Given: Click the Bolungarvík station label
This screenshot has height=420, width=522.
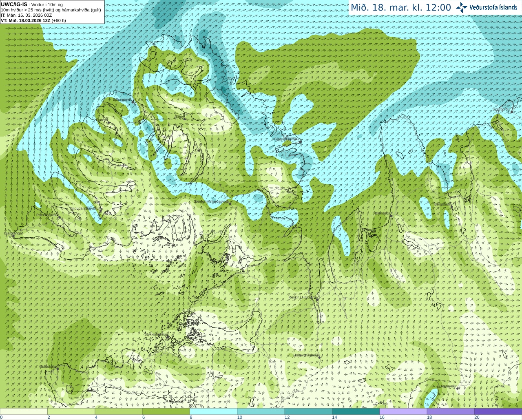Looking at the screenshot, I should click(x=122, y=99).
